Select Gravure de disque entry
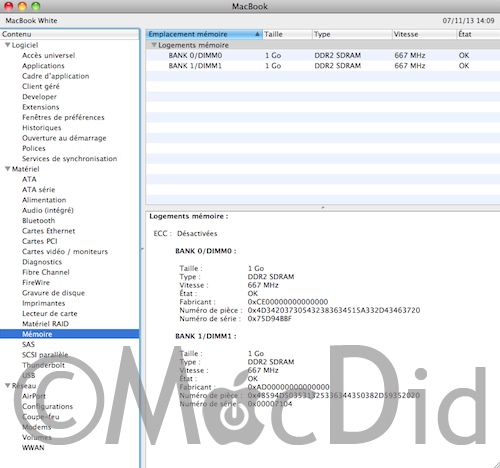Image resolution: width=500 pixels, height=468 pixels. point(53,293)
